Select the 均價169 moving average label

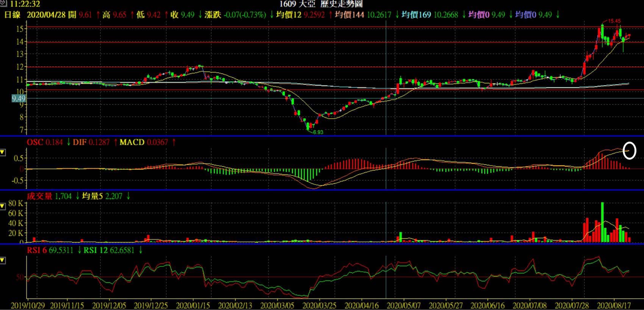pos(416,15)
